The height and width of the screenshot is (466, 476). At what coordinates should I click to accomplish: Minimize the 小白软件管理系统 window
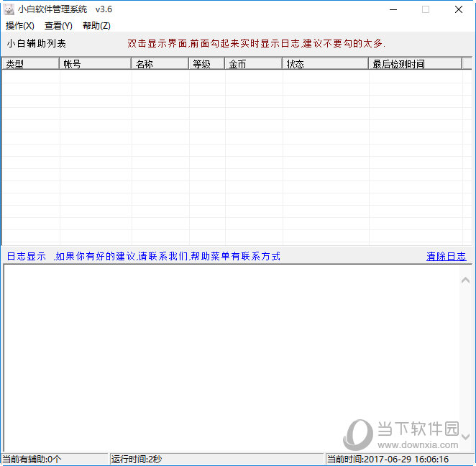coord(393,10)
